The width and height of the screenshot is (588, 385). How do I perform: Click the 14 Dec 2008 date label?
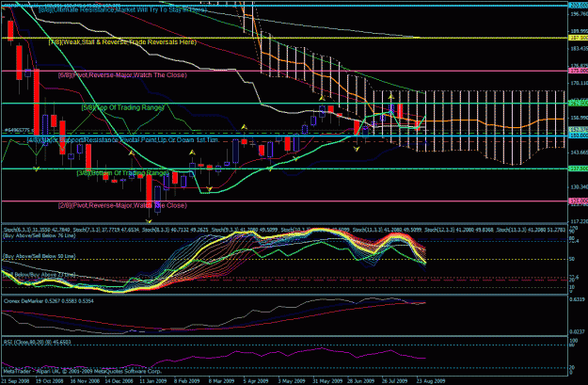(x=119, y=381)
